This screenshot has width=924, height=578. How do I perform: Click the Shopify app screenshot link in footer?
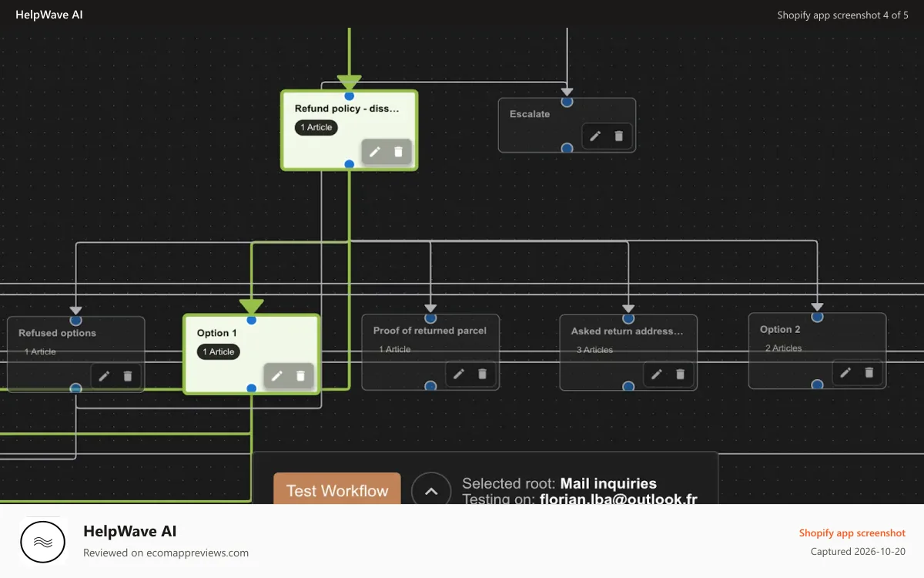852,533
